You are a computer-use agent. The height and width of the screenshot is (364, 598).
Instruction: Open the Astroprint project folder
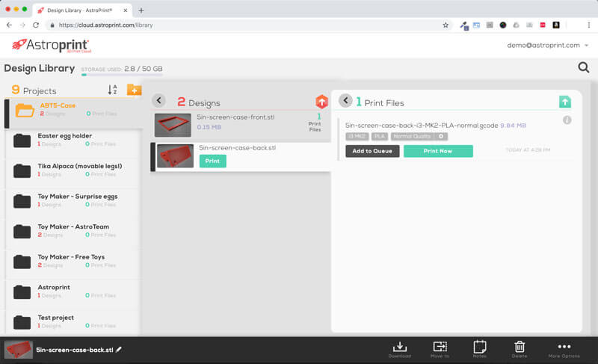coord(73,291)
